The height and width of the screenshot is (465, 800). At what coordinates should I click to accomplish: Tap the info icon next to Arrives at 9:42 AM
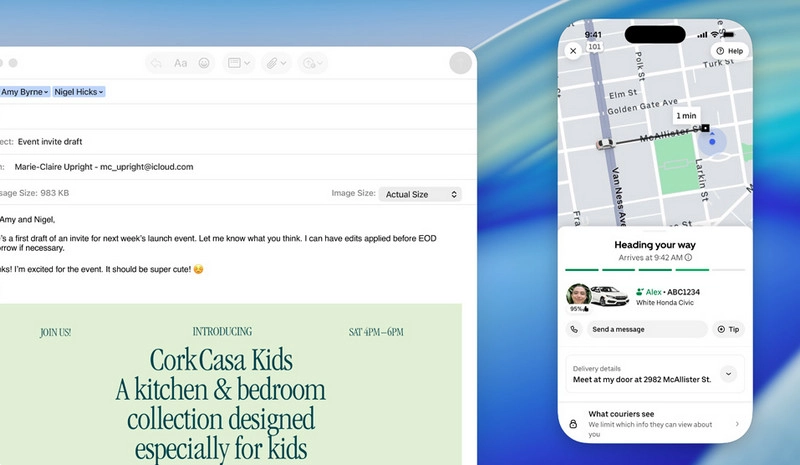point(688,257)
